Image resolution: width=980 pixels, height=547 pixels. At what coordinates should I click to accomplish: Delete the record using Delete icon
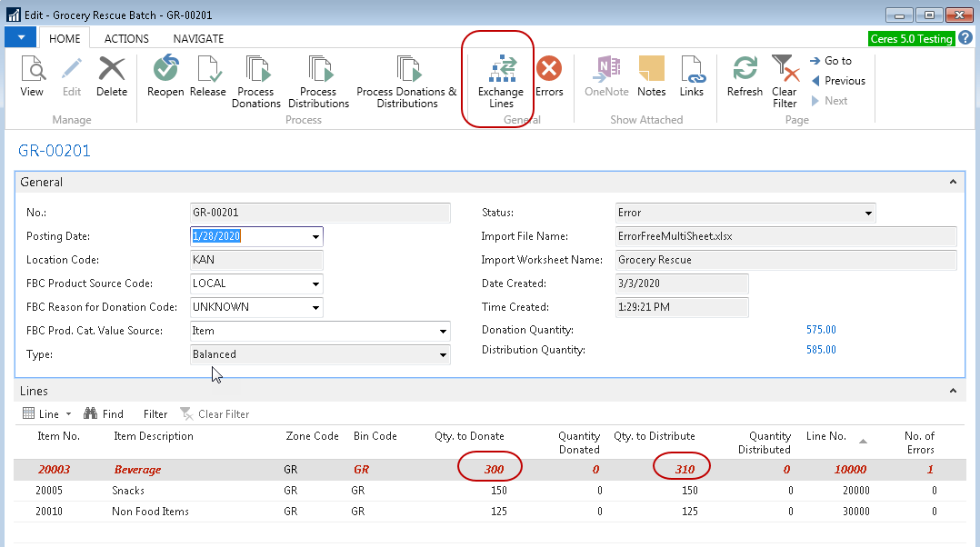click(x=112, y=71)
